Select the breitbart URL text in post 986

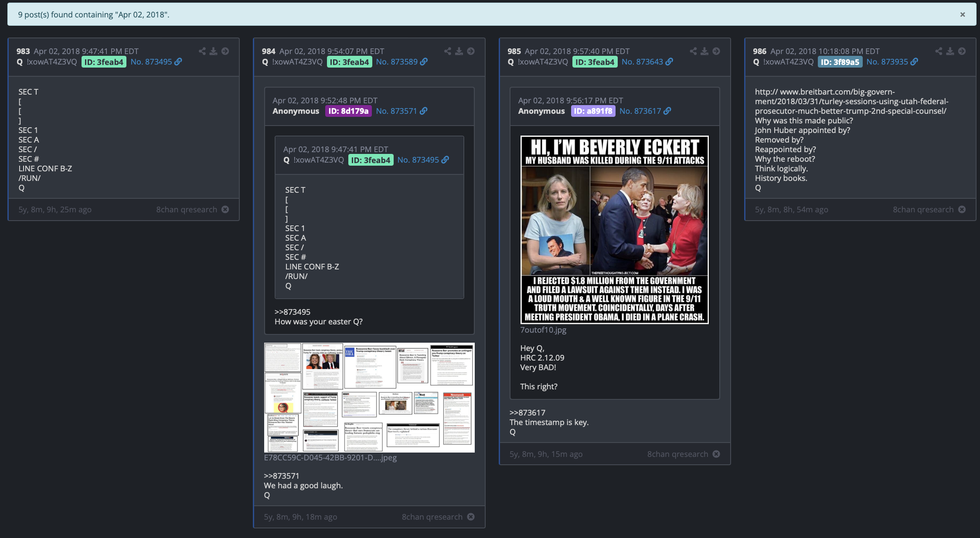pos(851,102)
